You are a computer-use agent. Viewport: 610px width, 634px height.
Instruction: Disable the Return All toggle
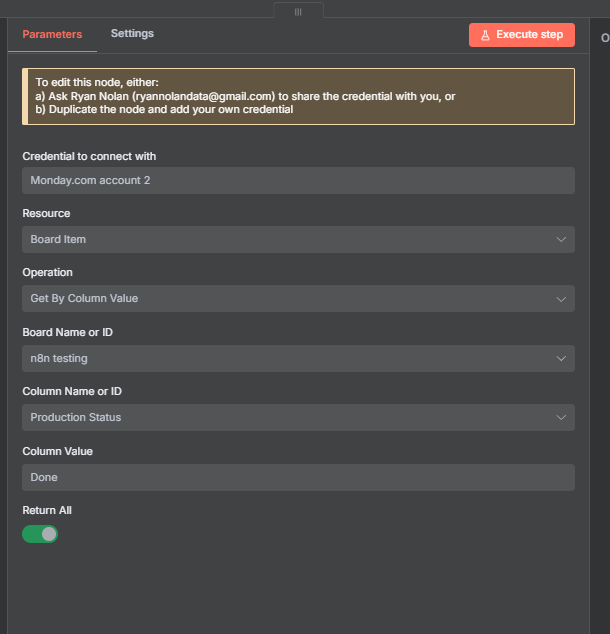click(x=40, y=534)
